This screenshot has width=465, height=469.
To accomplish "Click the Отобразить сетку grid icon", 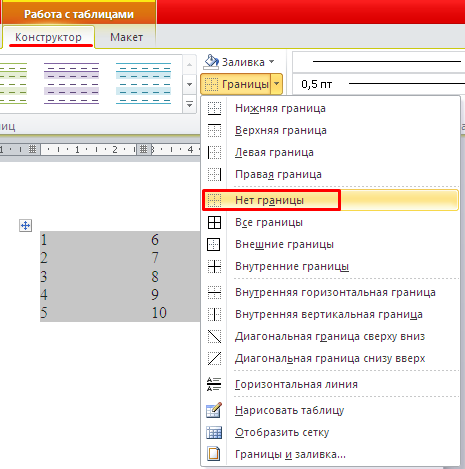I will click(x=214, y=432).
